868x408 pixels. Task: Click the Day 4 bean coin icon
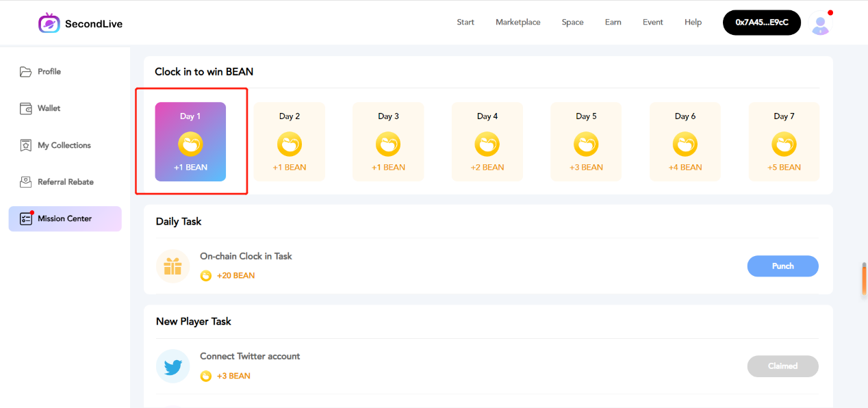pyautogui.click(x=487, y=144)
